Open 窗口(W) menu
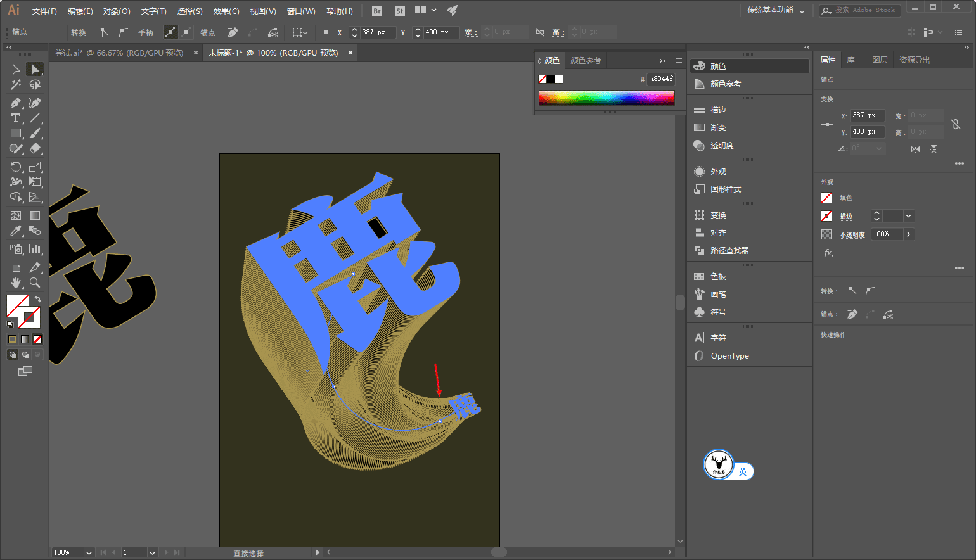Image resolution: width=976 pixels, height=560 pixels. click(x=301, y=11)
